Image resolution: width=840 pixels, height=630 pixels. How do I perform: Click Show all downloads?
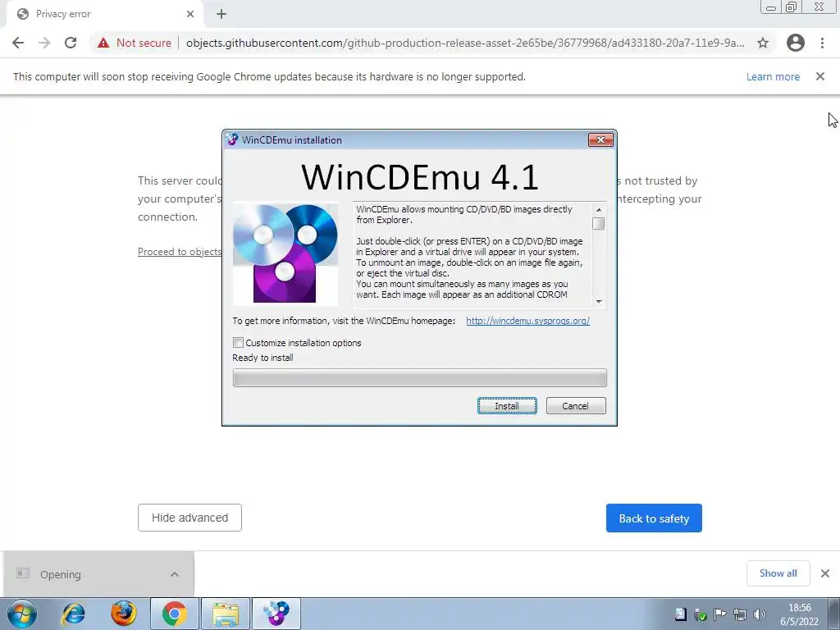click(778, 573)
